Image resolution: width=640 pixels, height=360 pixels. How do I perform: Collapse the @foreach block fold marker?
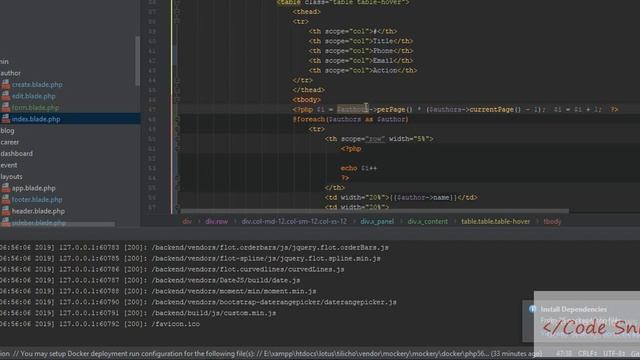click(178, 119)
